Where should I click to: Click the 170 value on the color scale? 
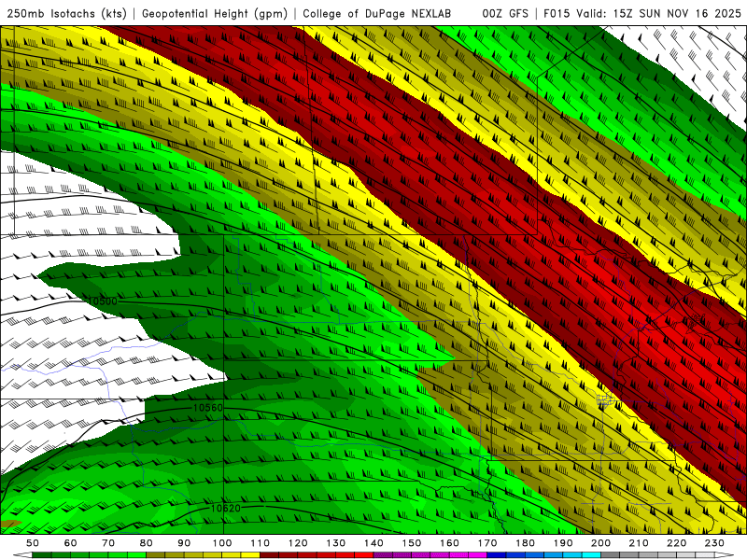[x=486, y=543]
